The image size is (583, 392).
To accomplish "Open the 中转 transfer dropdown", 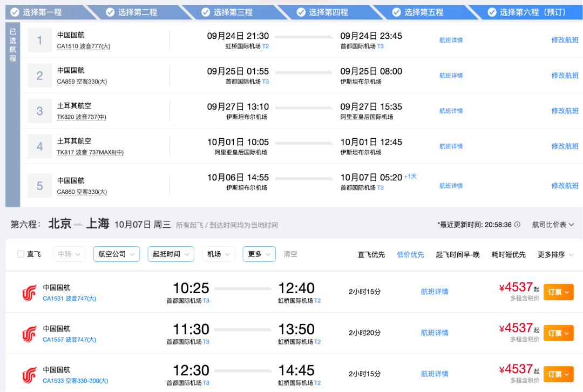I will tap(69, 254).
